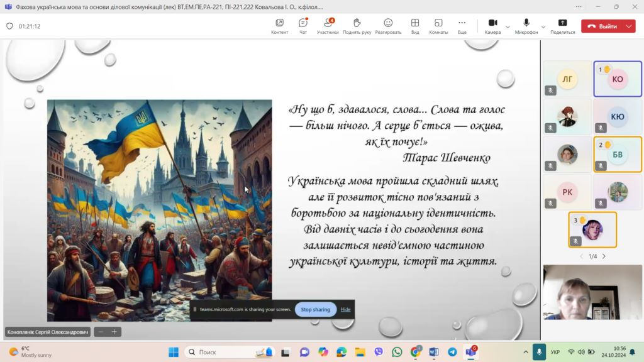Open Комнаты breakout rooms
This screenshot has height=362, width=644.
(x=438, y=26)
